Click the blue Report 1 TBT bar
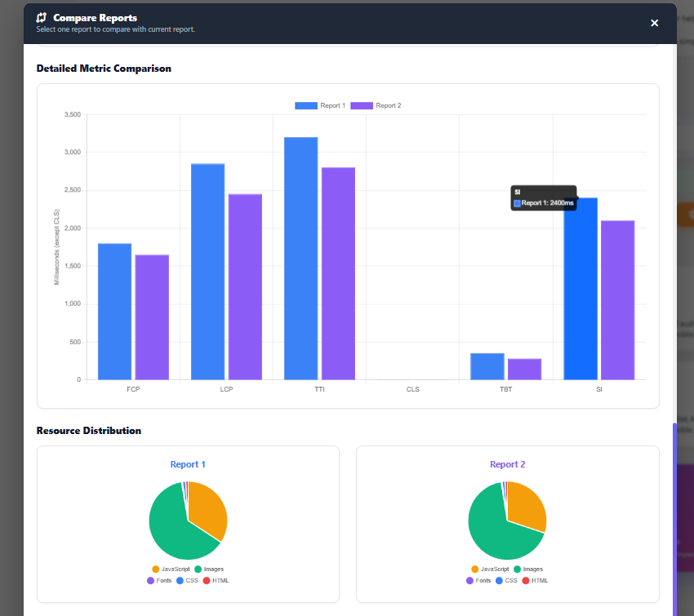Image resolution: width=694 pixels, height=616 pixels. [x=487, y=366]
